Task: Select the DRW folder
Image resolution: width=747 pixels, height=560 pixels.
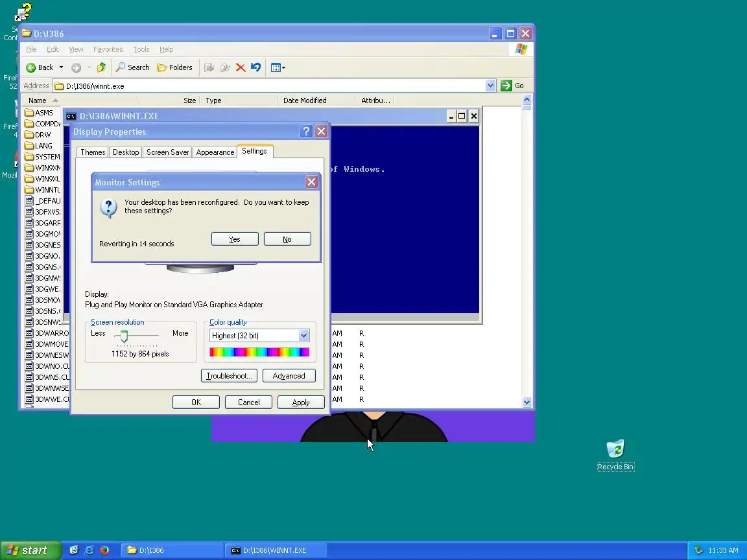Action: click(38, 135)
